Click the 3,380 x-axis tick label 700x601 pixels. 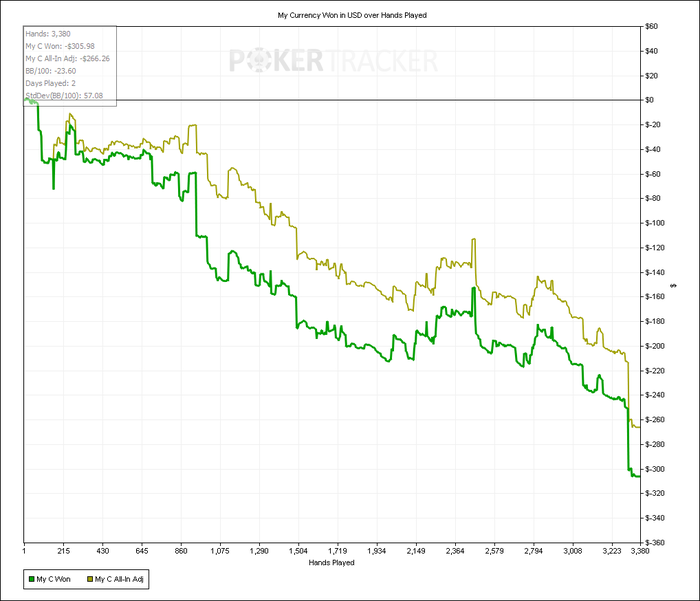640,551
